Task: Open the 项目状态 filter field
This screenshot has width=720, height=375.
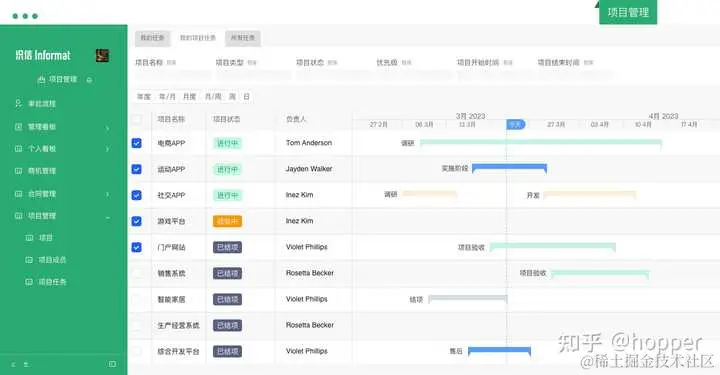Action: tap(334, 75)
